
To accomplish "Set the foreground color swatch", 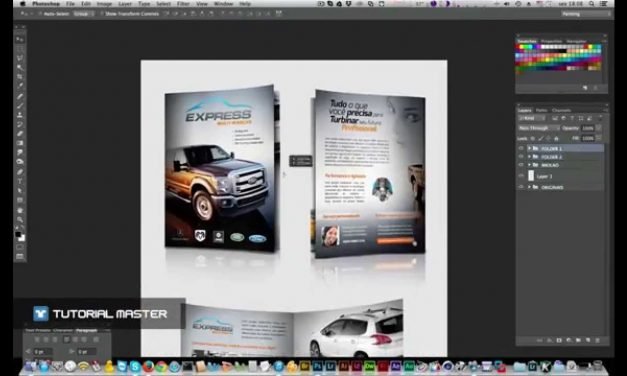I will tap(18, 234).
